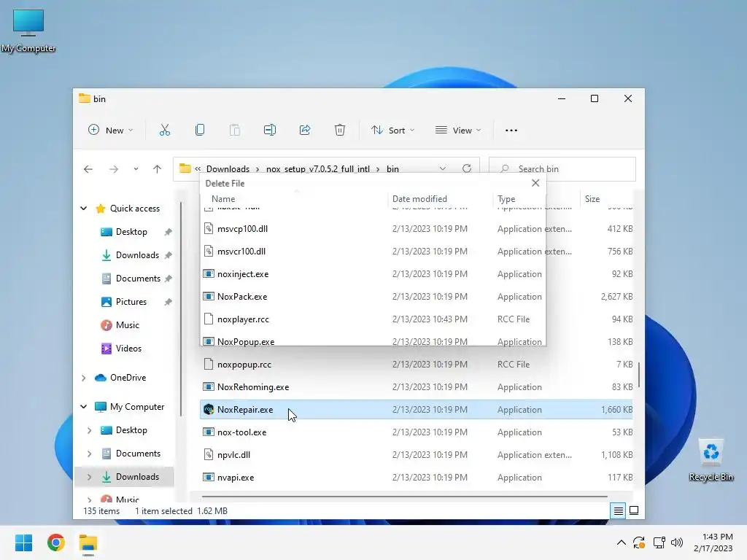Close the Delete File dialog
Viewport: 747px width, 560px height.
535,183
